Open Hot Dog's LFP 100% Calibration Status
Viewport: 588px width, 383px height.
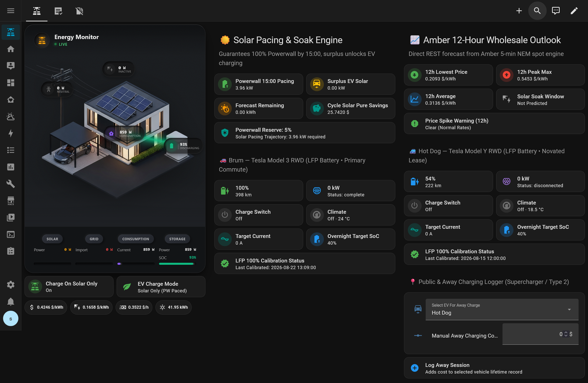(x=494, y=254)
